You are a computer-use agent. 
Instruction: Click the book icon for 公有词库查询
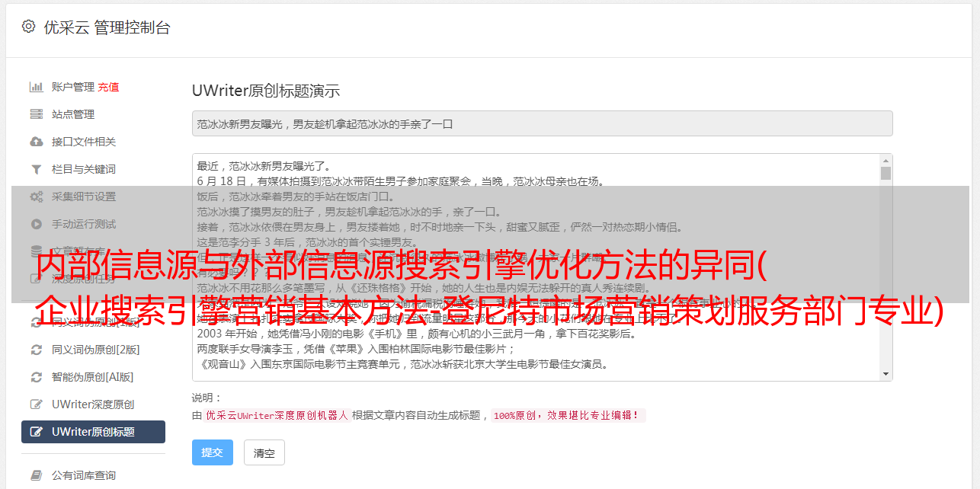(x=36, y=475)
